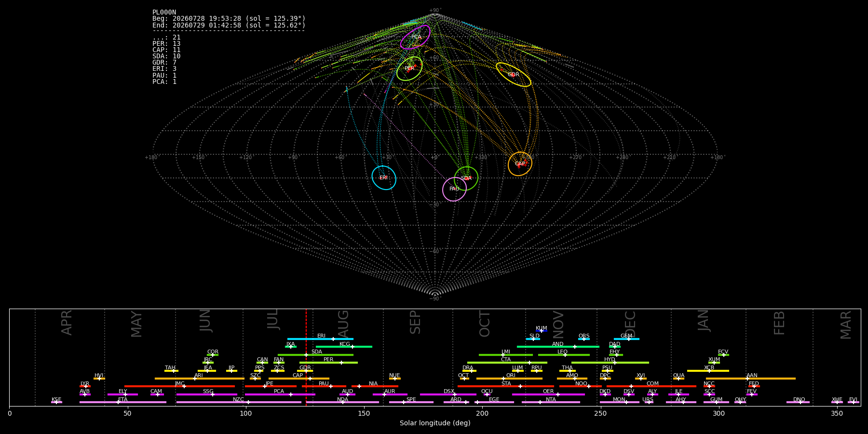Click the AUG month label
Screen dimensions: 868x434
343,323
